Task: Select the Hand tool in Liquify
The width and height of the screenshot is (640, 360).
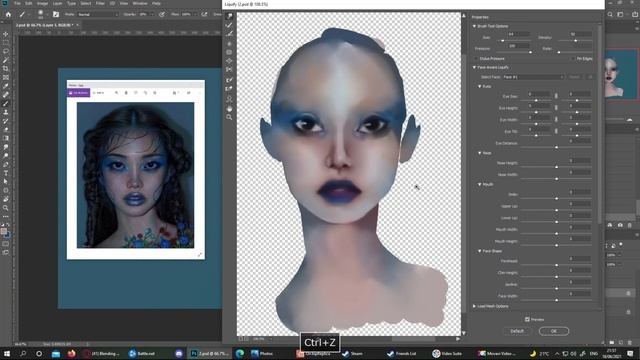Action: 229,109
